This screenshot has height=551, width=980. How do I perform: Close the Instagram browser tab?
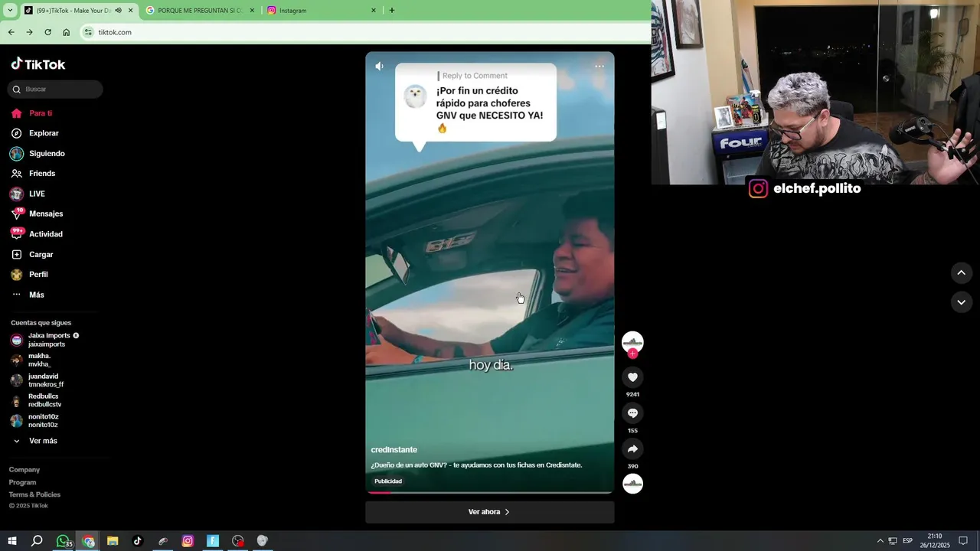pyautogui.click(x=374, y=11)
